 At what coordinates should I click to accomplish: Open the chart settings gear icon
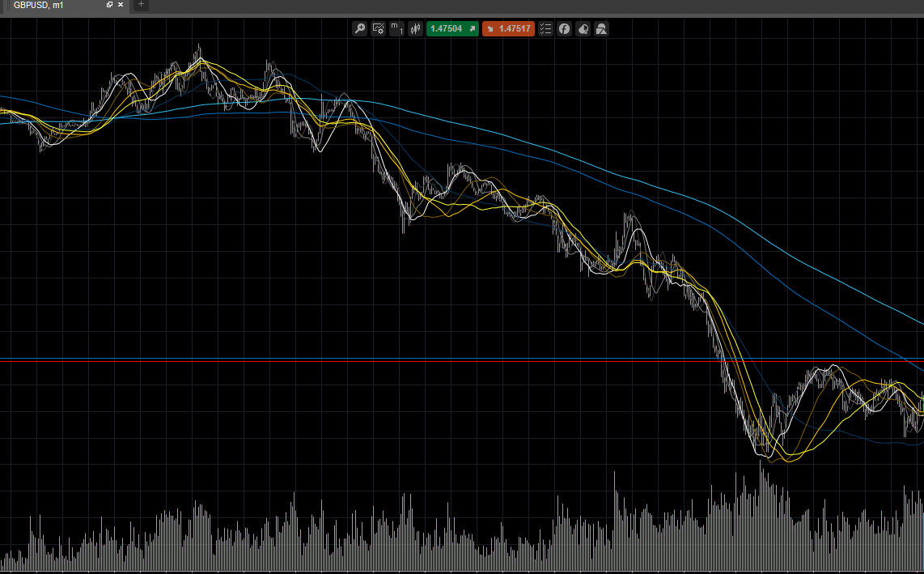(x=378, y=29)
